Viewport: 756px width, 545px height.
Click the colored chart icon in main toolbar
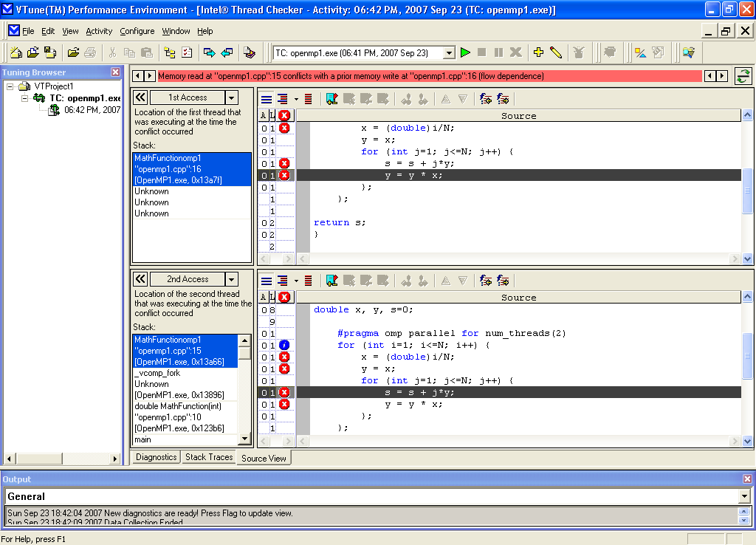[640, 52]
